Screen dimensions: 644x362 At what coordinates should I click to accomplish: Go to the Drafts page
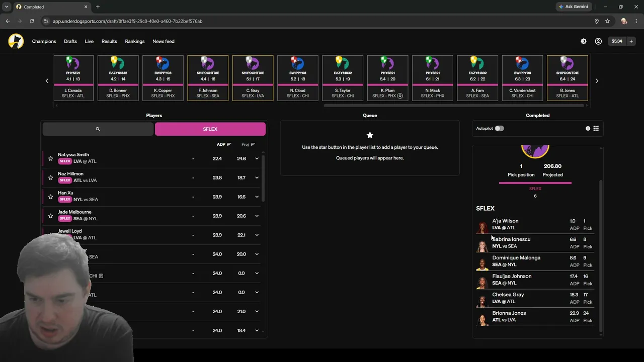(70, 41)
